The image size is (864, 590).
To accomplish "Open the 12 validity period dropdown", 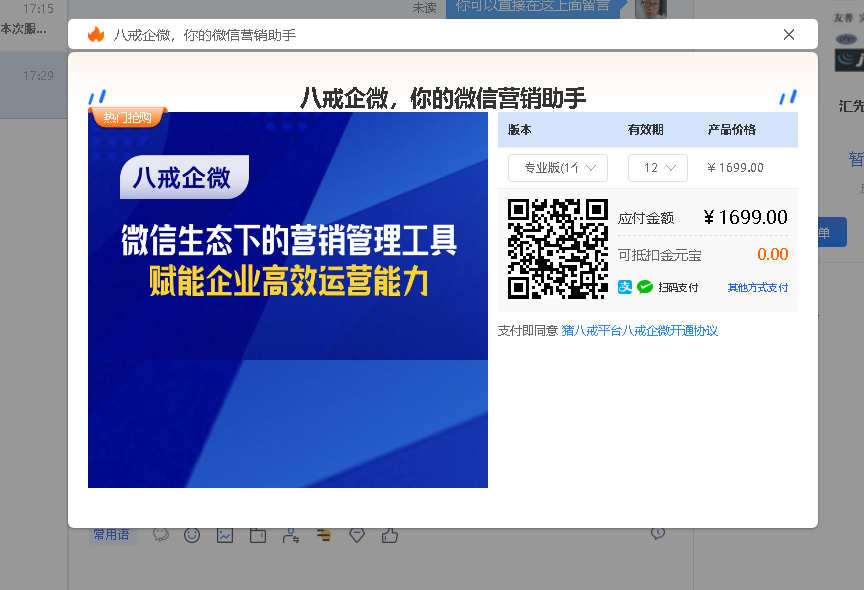I will coord(658,167).
